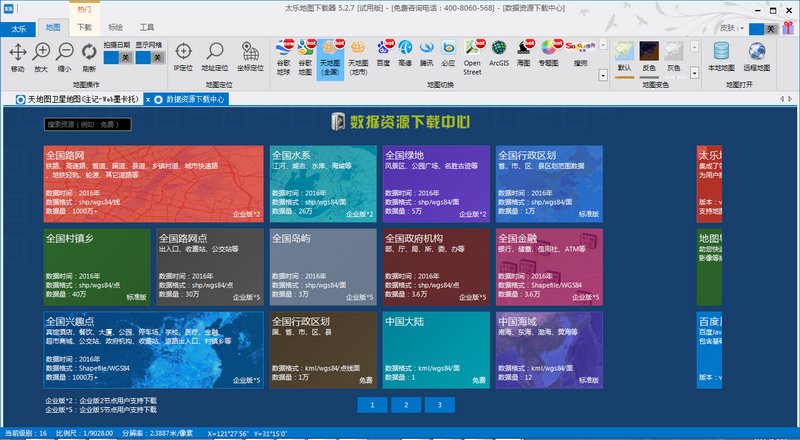
Task: Open 本地地图 local map
Action: [x=721, y=57]
